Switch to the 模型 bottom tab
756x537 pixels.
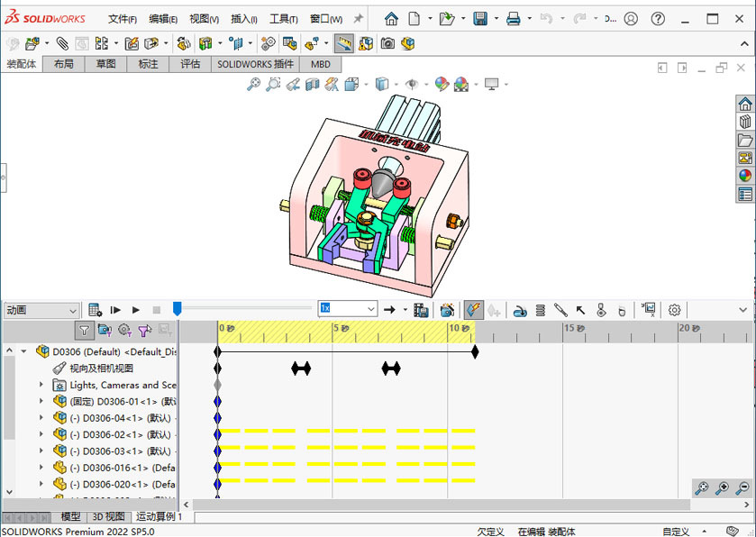tap(70, 517)
